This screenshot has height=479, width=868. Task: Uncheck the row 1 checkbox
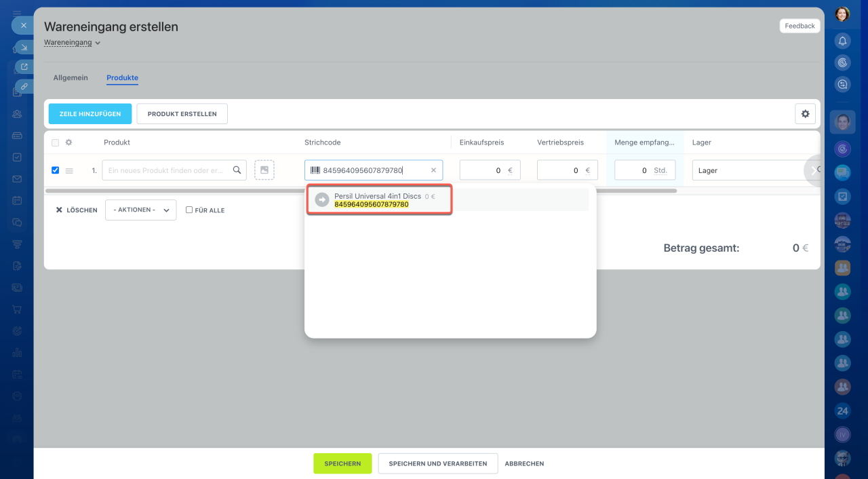pos(56,170)
